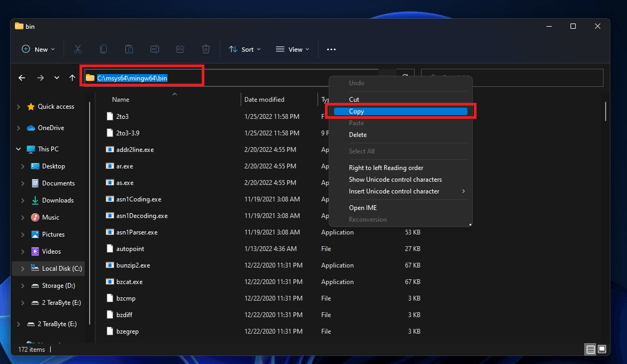The image size is (627, 364).
Task: Select This PC monitor icon
Action: coord(31,149)
